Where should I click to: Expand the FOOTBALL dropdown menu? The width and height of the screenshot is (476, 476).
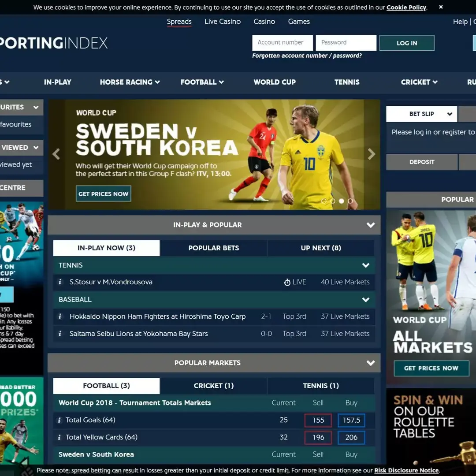(202, 82)
